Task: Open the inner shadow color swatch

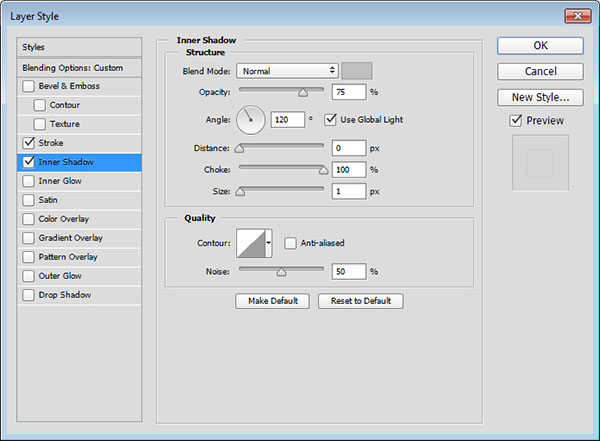Action: pos(357,71)
